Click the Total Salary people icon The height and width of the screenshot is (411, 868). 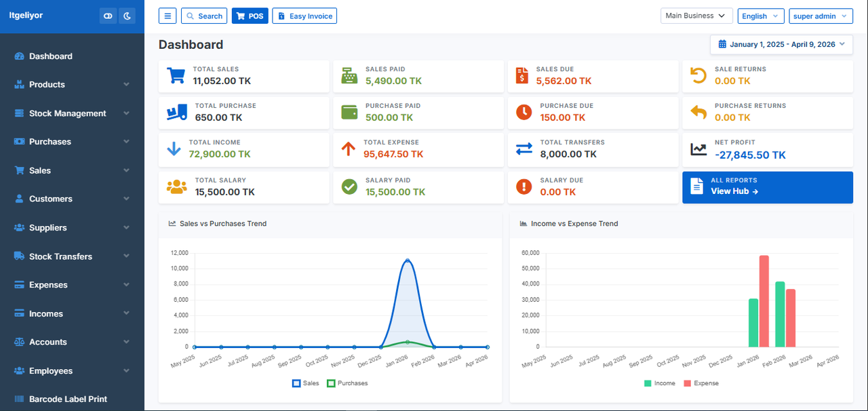point(177,187)
